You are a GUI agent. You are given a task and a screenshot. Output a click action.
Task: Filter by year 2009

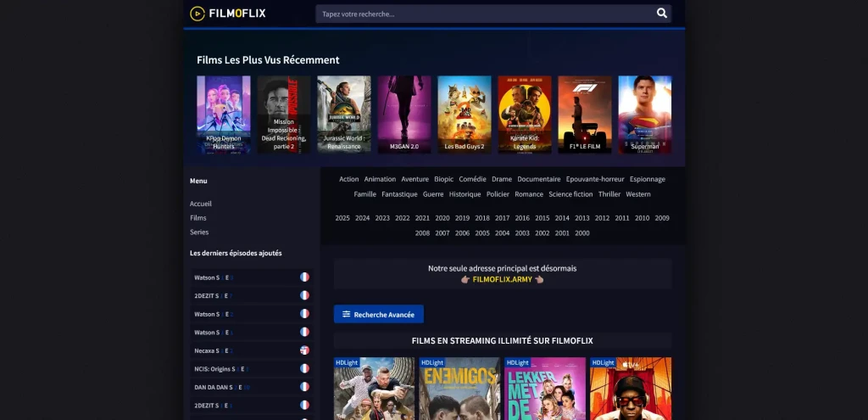pos(662,218)
